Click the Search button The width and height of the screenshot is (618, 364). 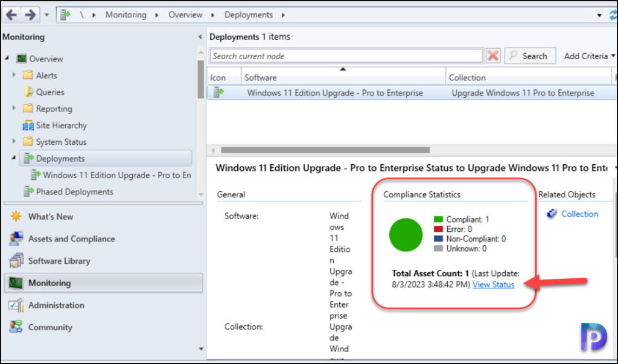(530, 56)
